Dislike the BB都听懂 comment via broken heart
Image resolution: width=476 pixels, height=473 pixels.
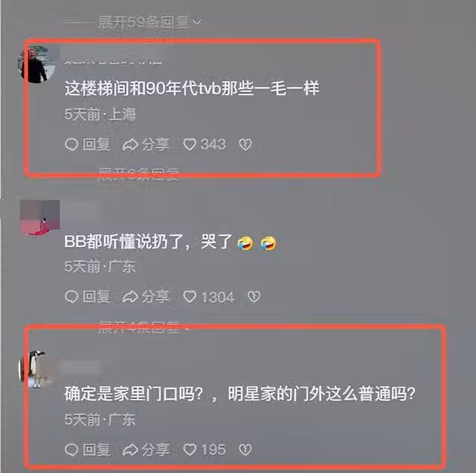(254, 297)
